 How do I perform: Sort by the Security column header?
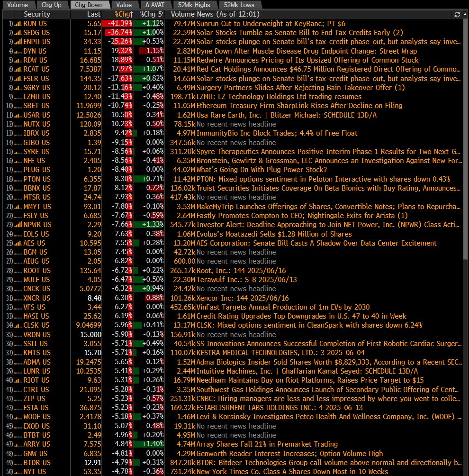[x=36, y=14]
